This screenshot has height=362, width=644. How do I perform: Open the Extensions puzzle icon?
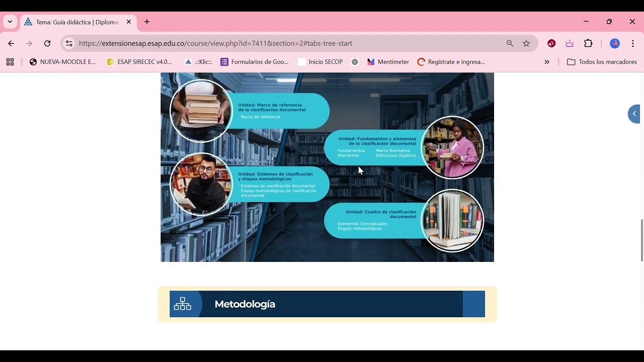tap(588, 43)
